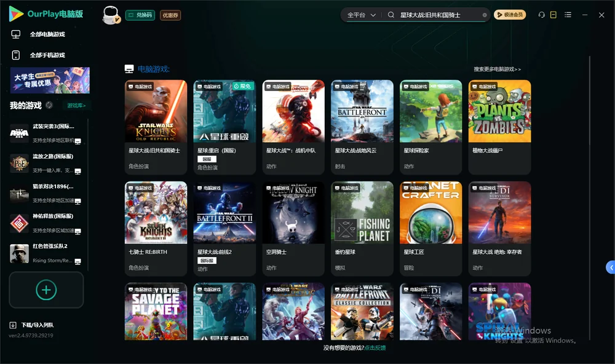
Task: Open Plants vs Zombies game card
Action: click(x=499, y=127)
